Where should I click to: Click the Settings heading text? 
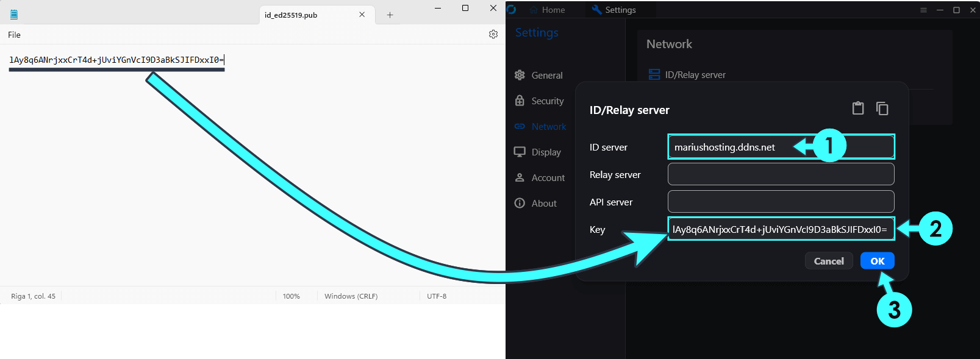pos(537,32)
